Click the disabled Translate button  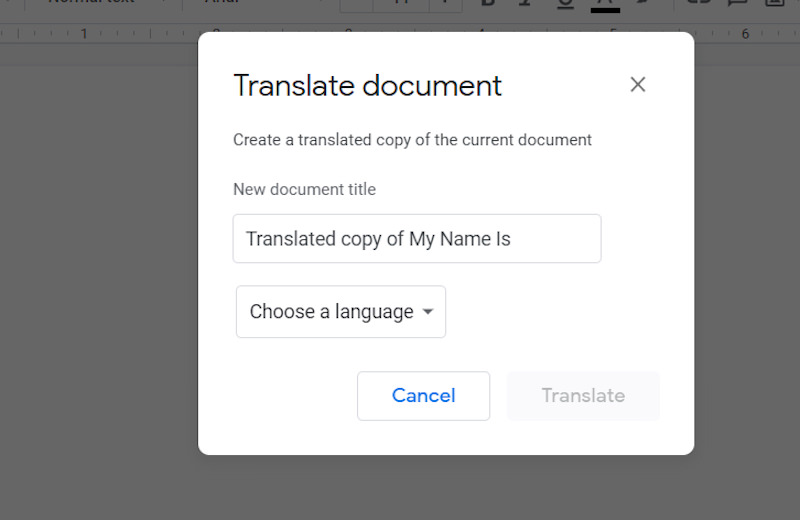(x=583, y=396)
